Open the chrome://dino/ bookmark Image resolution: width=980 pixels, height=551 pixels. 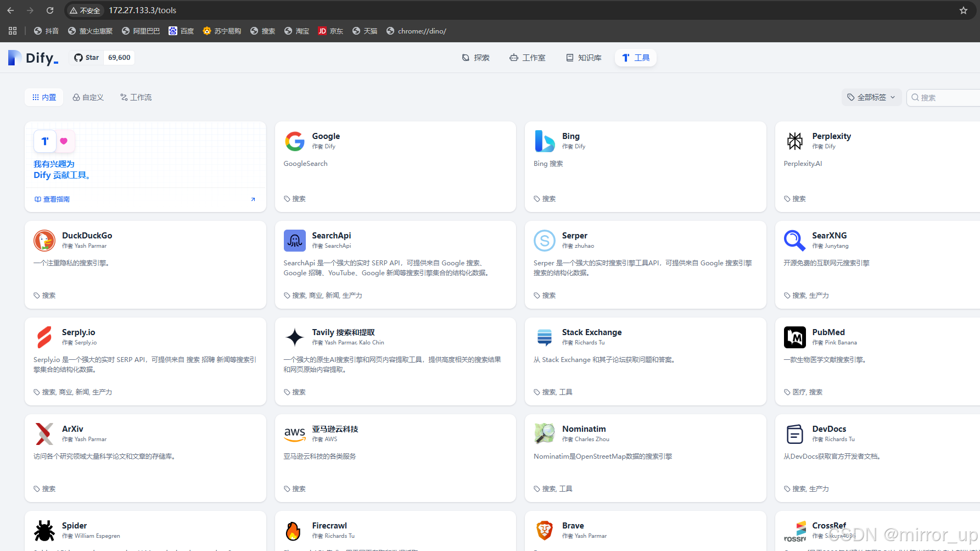[x=416, y=31]
